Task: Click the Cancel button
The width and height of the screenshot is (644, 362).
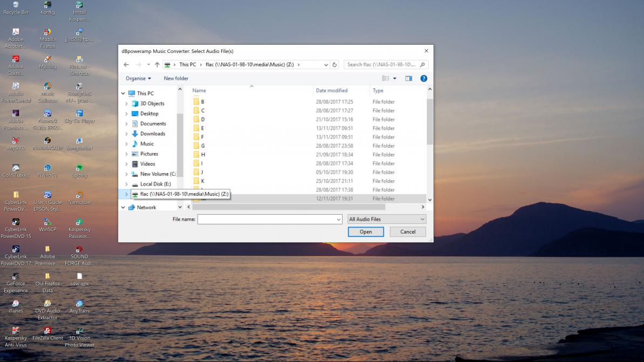Action: coord(408,231)
